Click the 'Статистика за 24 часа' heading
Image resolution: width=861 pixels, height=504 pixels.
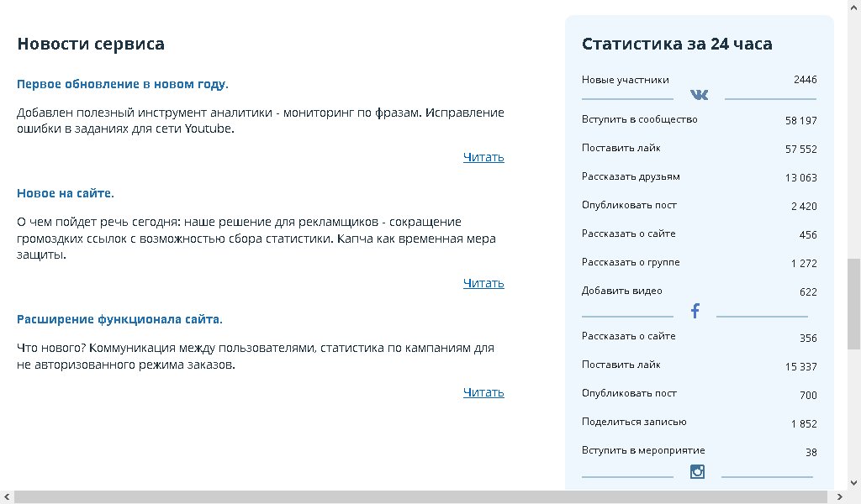point(677,44)
